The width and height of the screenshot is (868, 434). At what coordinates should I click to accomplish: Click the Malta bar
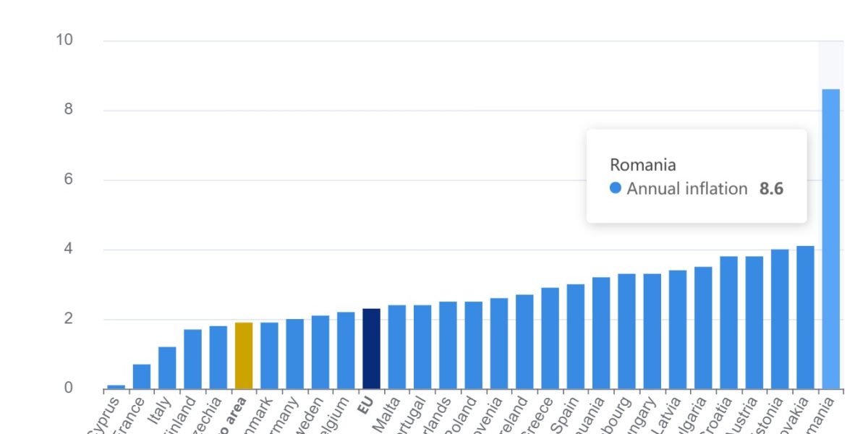tap(397, 347)
